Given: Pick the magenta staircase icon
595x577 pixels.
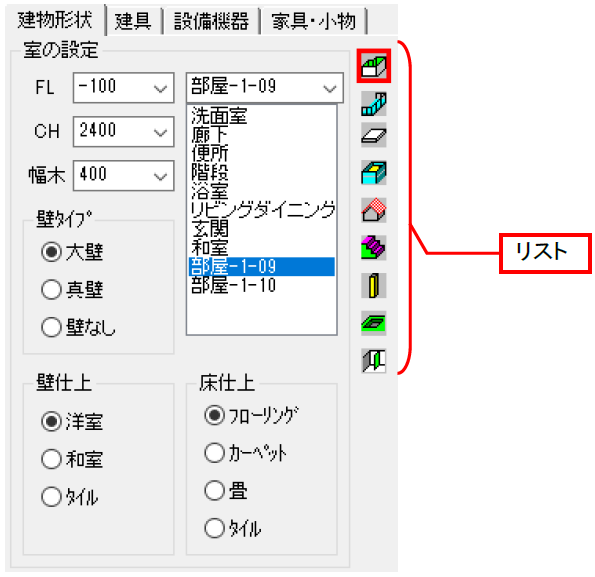Looking at the screenshot, I should (374, 248).
